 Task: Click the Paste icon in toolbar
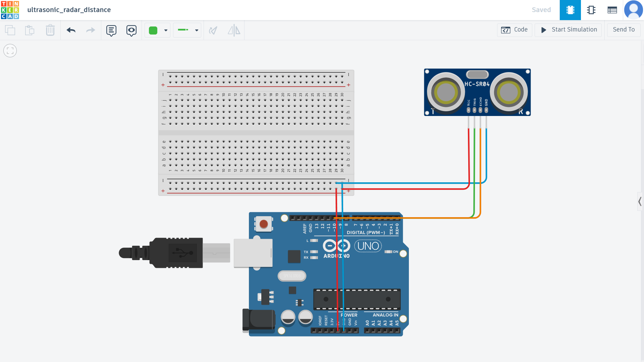30,30
